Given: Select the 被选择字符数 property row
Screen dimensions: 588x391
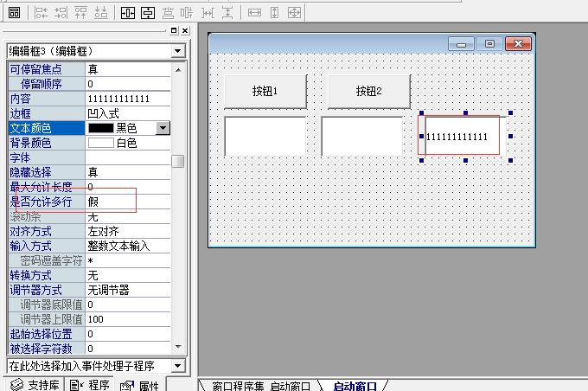Looking at the screenshot, I should [x=89, y=349].
